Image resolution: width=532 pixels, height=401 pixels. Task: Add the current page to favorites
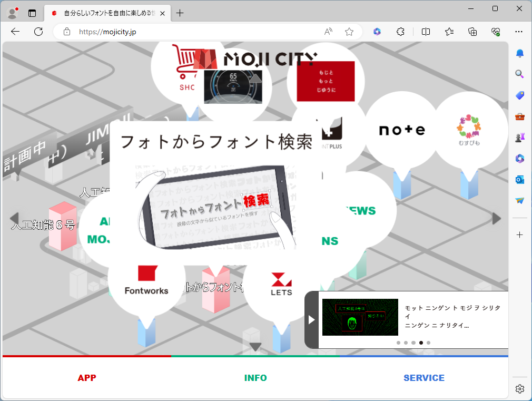pyautogui.click(x=349, y=32)
